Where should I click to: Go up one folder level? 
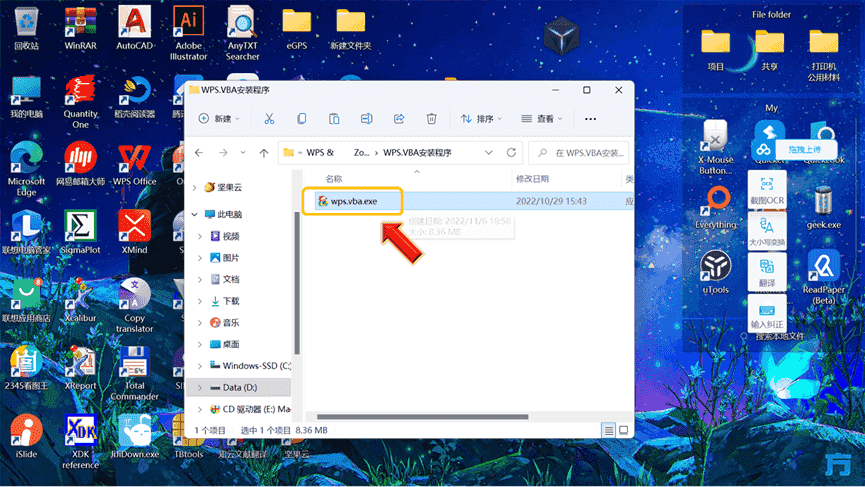[264, 153]
